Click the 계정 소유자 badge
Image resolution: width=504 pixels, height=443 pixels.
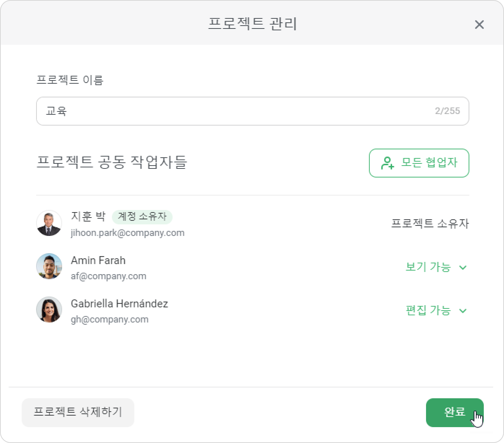(142, 217)
